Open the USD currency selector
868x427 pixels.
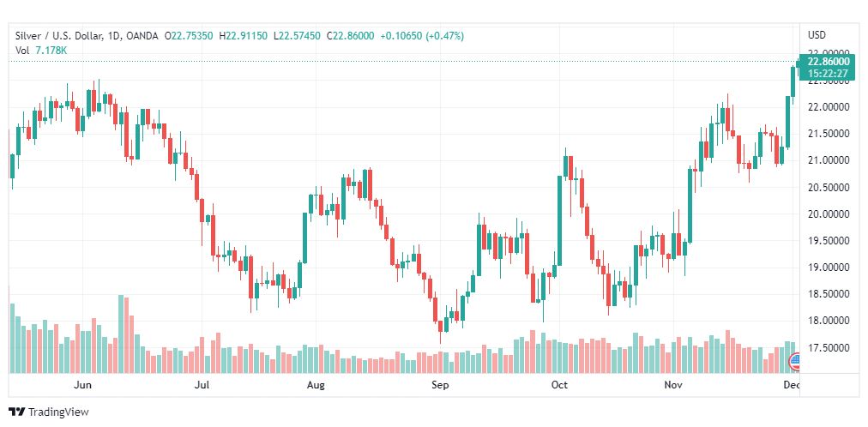coord(817,35)
